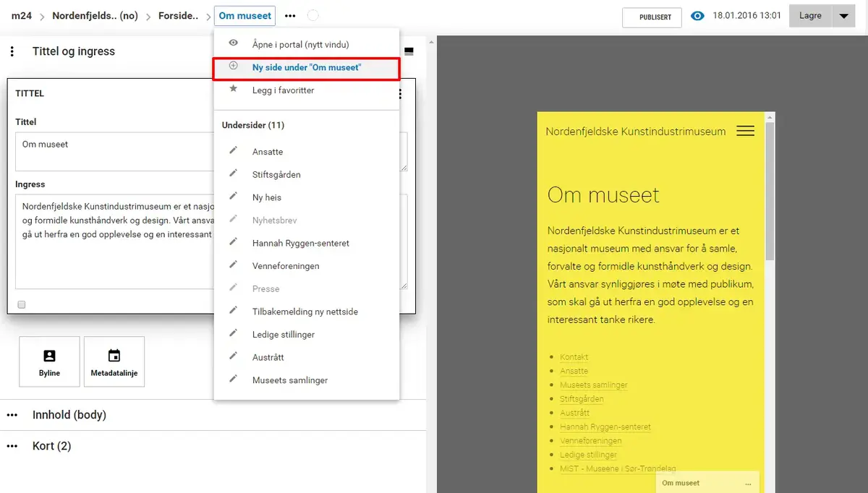The width and height of the screenshot is (868, 493).
Task: Click the PUBLISERT status button
Action: 652,17
